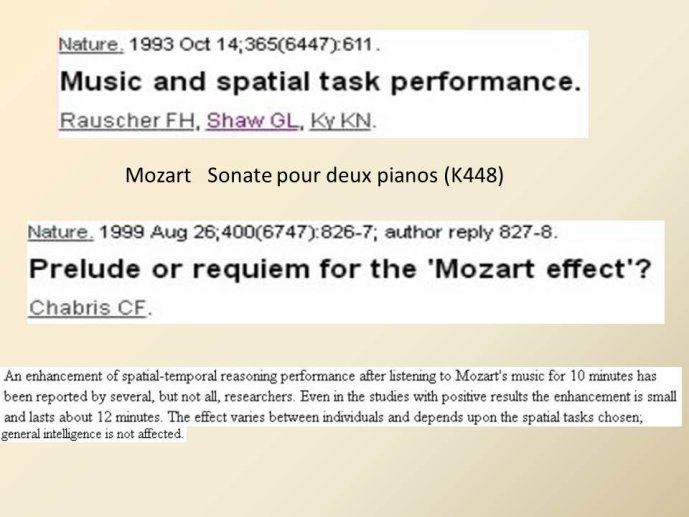The width and height of the screenshot is (689, 517).
Task: Open the first Nature journal link
Action: pos(91,44)
